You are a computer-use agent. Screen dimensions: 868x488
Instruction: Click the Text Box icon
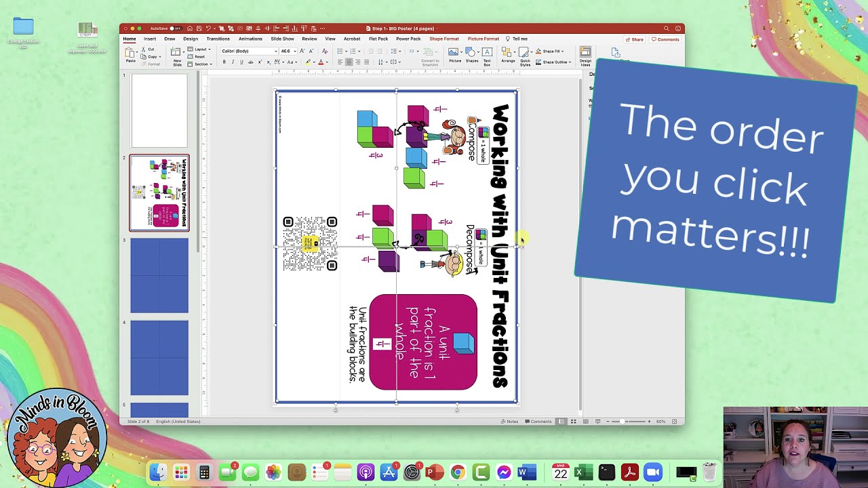[487, 52]
